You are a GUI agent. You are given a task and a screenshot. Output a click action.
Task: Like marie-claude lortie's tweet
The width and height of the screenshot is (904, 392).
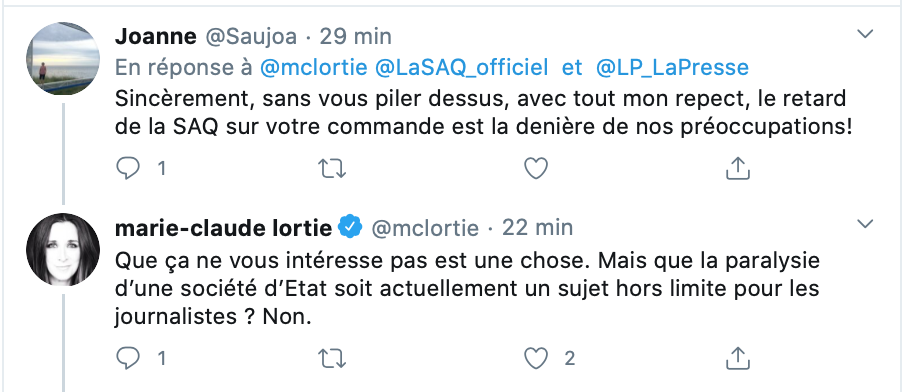pyautogui.click(x=536, y=359)
